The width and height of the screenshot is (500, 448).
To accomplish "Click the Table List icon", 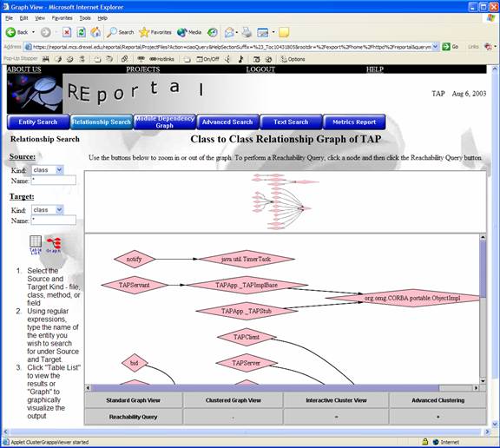I will click(x=36, y=245).
